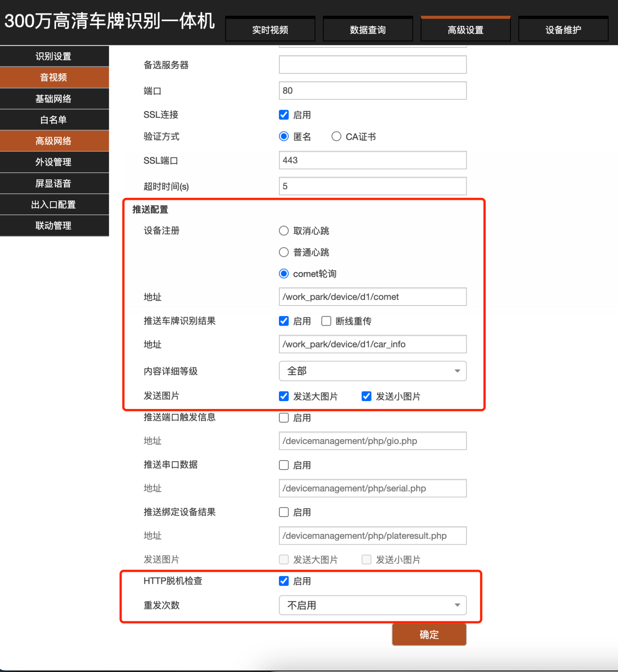Open the 实时视频 tab
Image resolution: width=618 pixels, height=672 pixels.
click(x=270, y=30)
